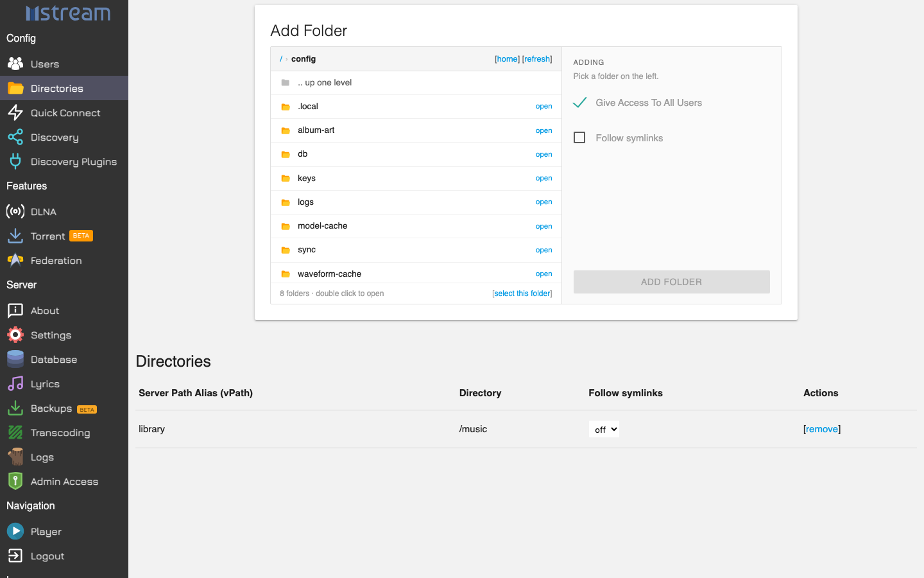Open the db folder link
Screen dimensions: 924x578
coord(543,154)
